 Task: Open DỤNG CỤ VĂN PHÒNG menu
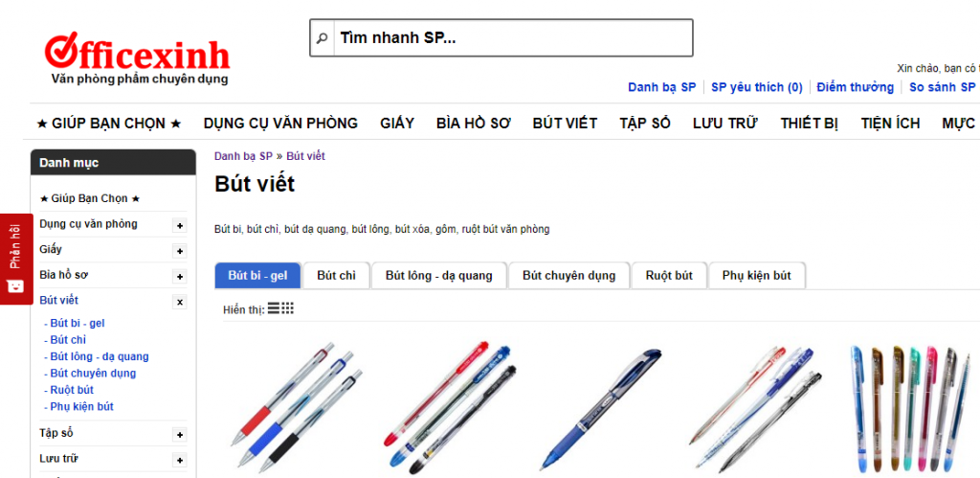coord(280,124)
